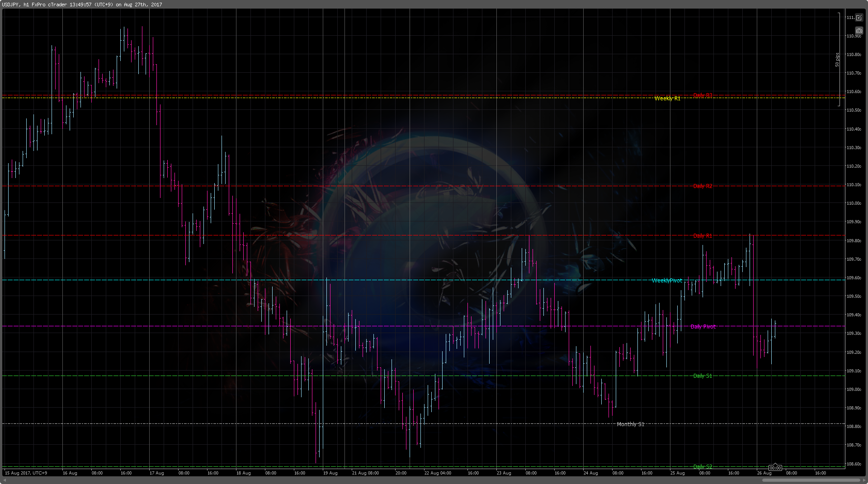The image size is (868, 484).
Task: Click the 24 Aug time axis label
Action: click(x=590, y=473)
